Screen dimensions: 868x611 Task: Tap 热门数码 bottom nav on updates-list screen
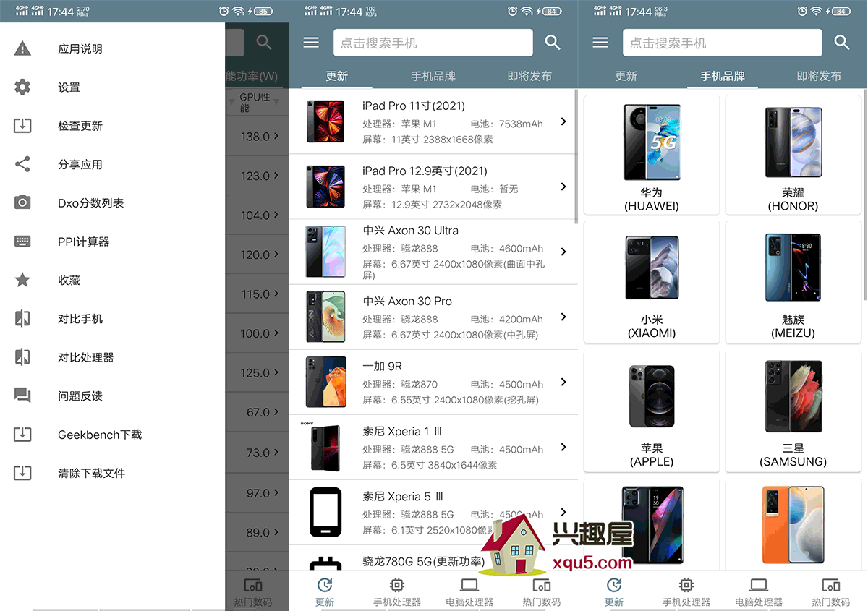click(x=542, y=591)
